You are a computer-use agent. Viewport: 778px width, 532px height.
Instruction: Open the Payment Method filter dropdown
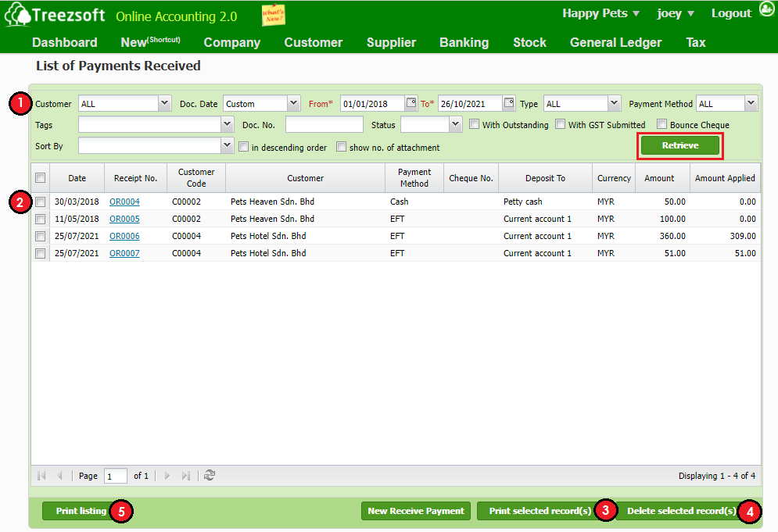pos(751,103)
